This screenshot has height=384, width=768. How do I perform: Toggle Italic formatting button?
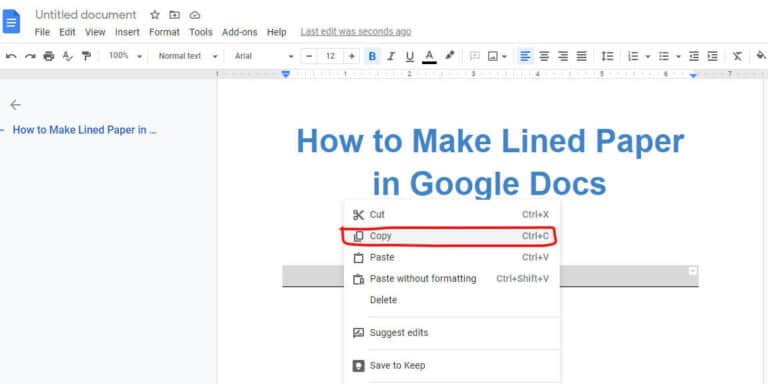click(391, 56)
